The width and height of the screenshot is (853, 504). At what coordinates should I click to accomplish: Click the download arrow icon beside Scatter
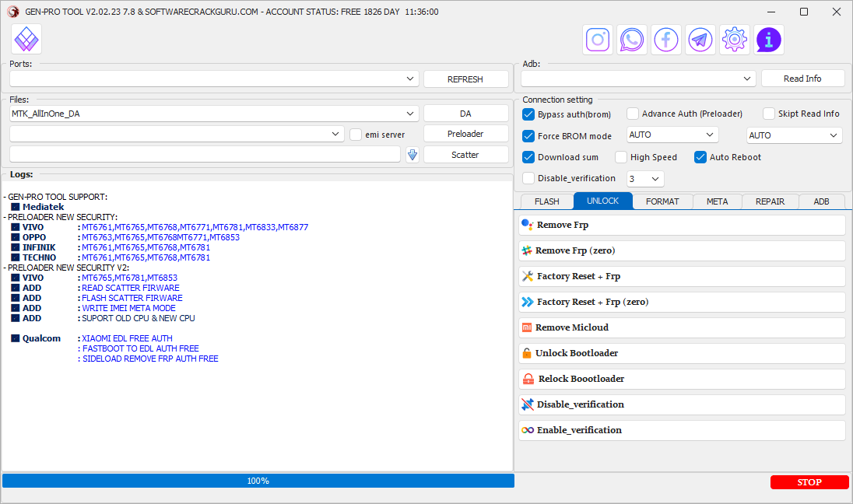pyautogui.click(x=412, y=155)
